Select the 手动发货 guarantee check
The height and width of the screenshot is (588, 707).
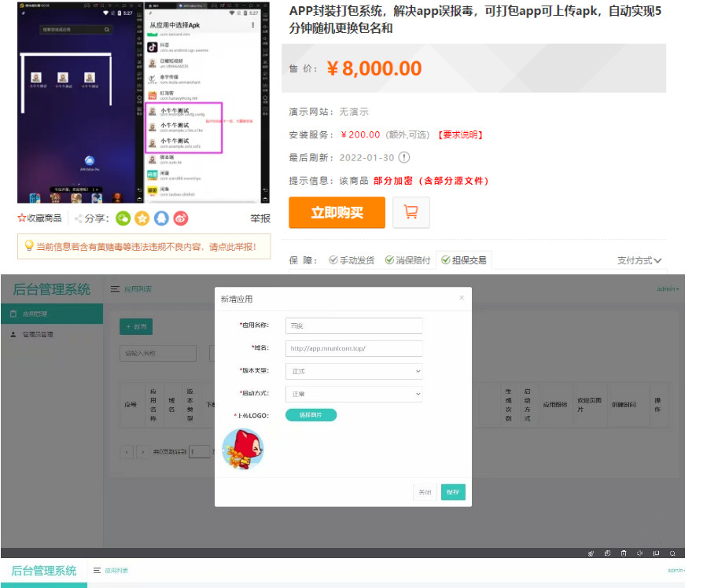pos(333,260)
